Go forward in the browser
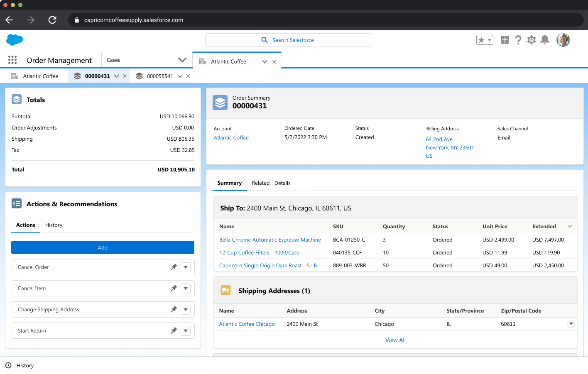 [x=31, y=20]
